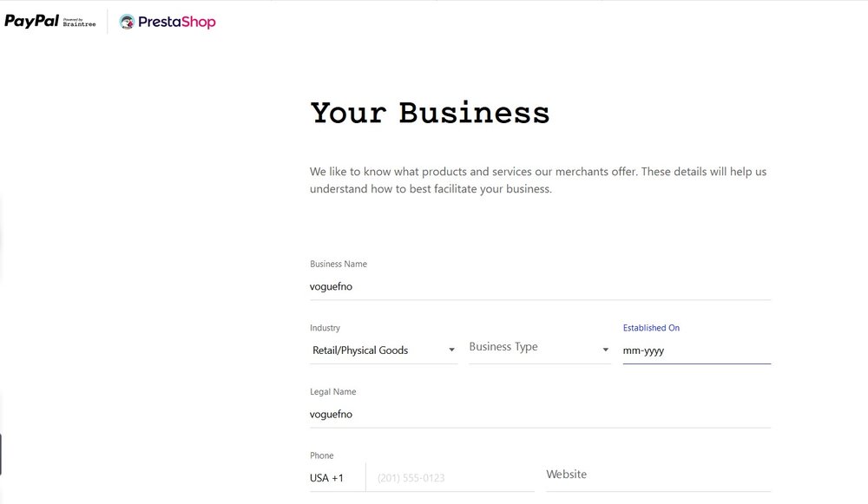Image resolution: width=868 pixels, height=504 pixels.
Task: Click the Industry dropdown arrow
Action: point(451,350)
